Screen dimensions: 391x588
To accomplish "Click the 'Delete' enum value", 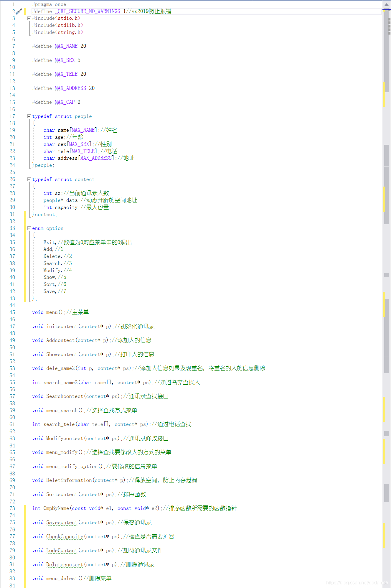I will coord(52,256).
